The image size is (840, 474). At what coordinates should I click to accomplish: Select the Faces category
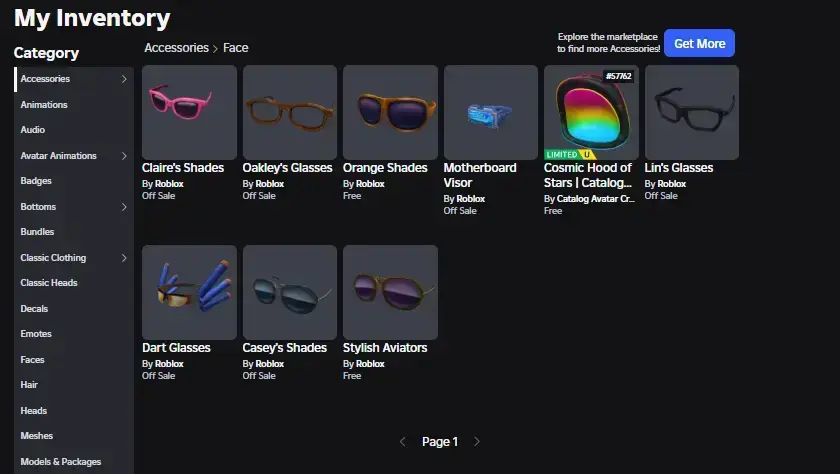(x=74, y=359)
